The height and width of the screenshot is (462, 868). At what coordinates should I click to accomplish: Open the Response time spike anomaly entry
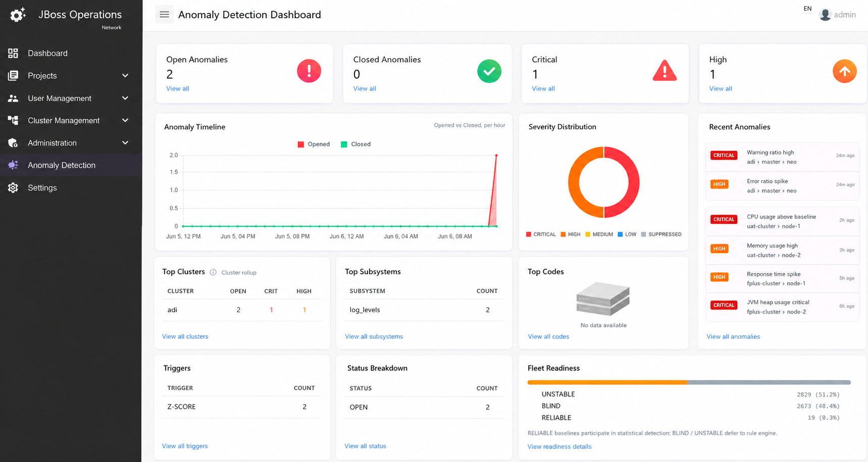coord(782,279)
